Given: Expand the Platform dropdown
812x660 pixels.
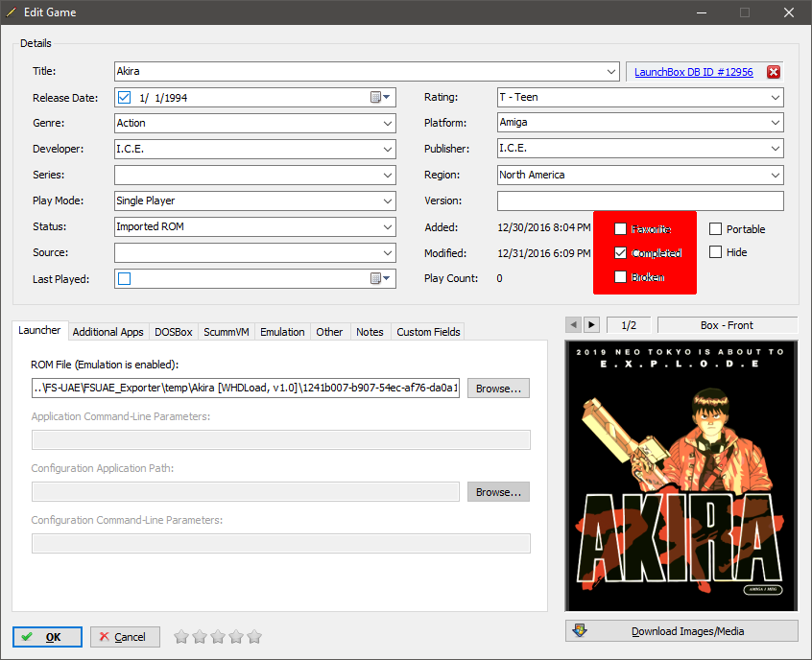Looking at the screenshot, I should 776,123.
